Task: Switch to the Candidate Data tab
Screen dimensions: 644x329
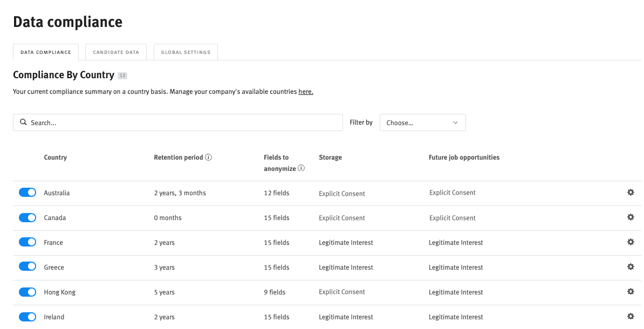Action: (x=115, y=52)
